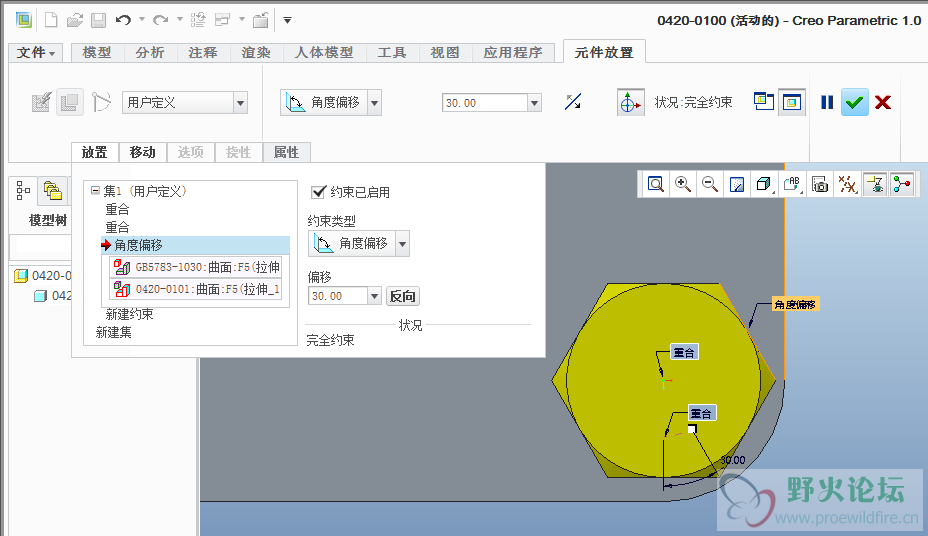This screenshot has height=536, width=928.
Task: Accept placement with green check mark
Action: tap(855, 103)
